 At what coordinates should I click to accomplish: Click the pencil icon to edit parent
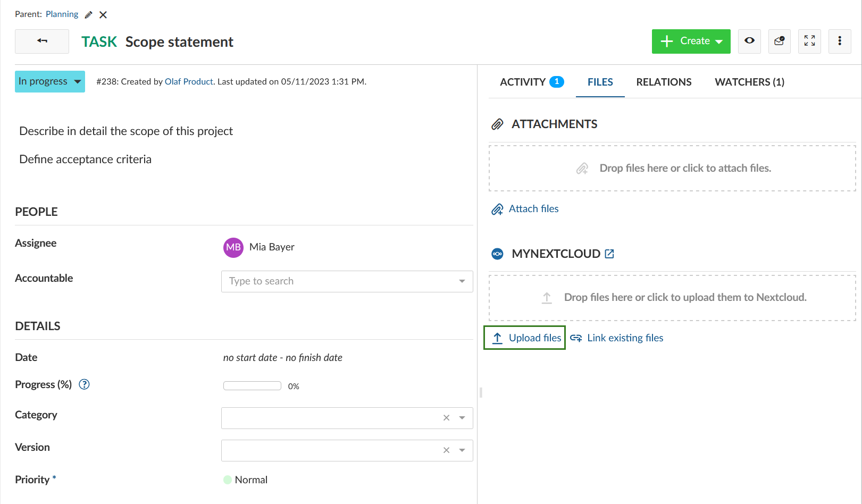[x=89, y=15]
